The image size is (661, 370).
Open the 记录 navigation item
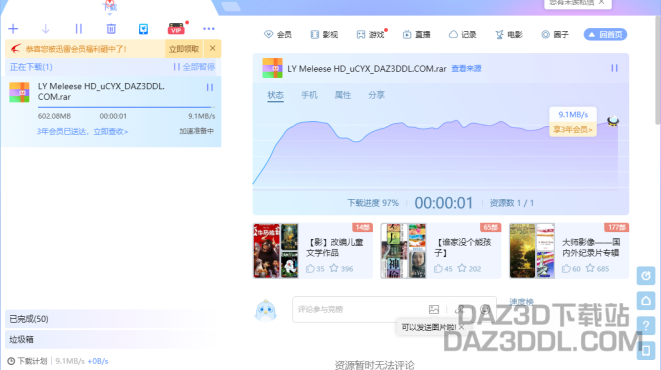click(462, 35)
